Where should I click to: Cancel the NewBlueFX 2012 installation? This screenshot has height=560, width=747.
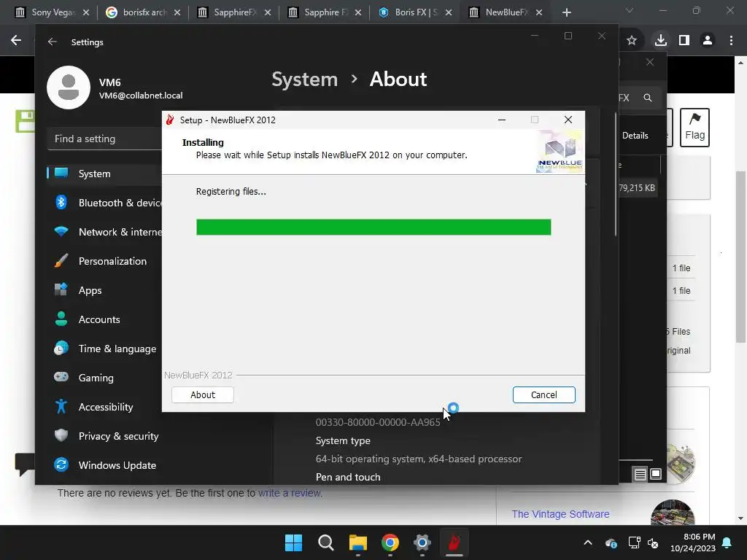(543, 394)
